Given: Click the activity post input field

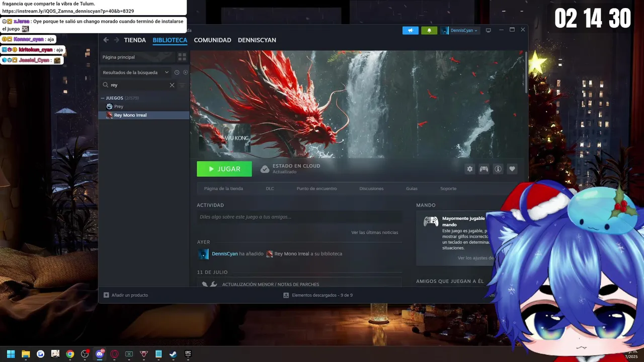Looking at the screenshot, I should pyautogui.click(x=299, y=217).
